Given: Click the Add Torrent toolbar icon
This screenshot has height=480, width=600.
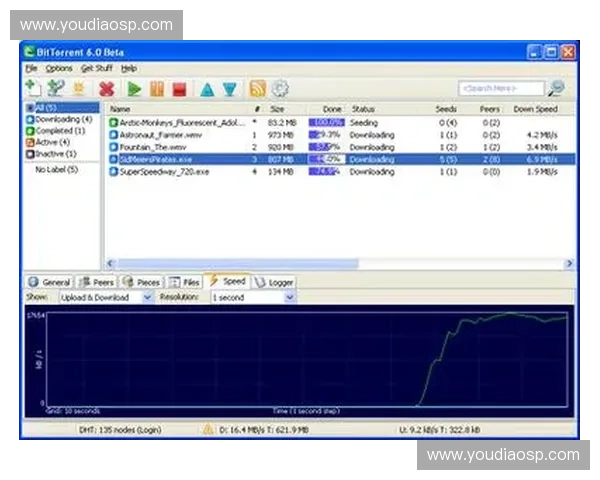Looking at the screenshot, I should (33, 88).
